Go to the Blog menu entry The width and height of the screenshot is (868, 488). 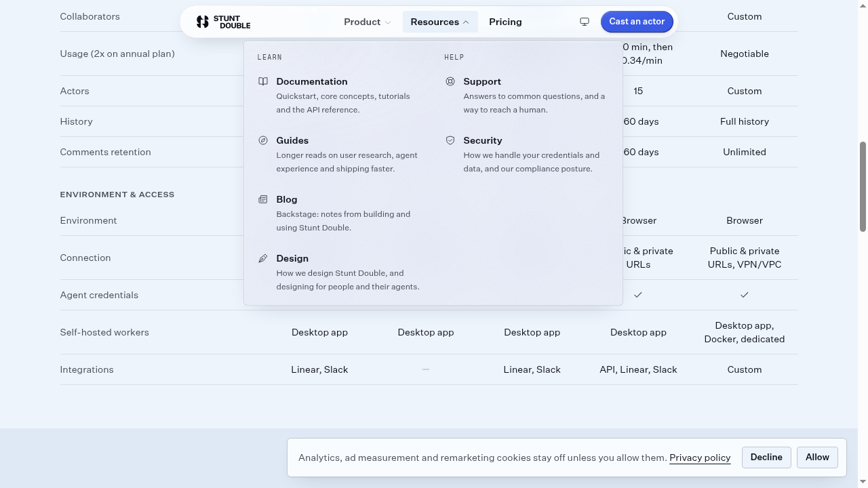pos(340,213)
